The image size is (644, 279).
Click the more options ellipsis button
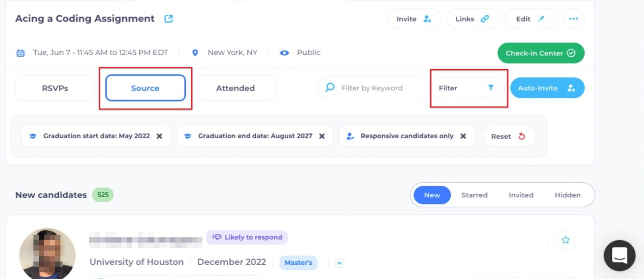[573, 19]
